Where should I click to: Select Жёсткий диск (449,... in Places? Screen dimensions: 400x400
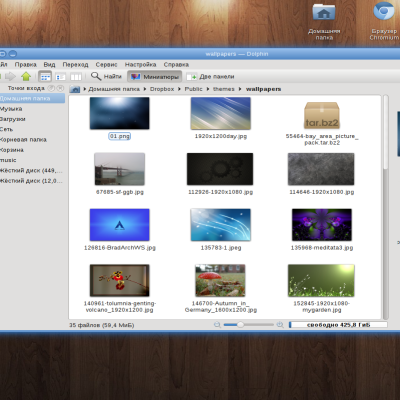click(x=32, y=171)
